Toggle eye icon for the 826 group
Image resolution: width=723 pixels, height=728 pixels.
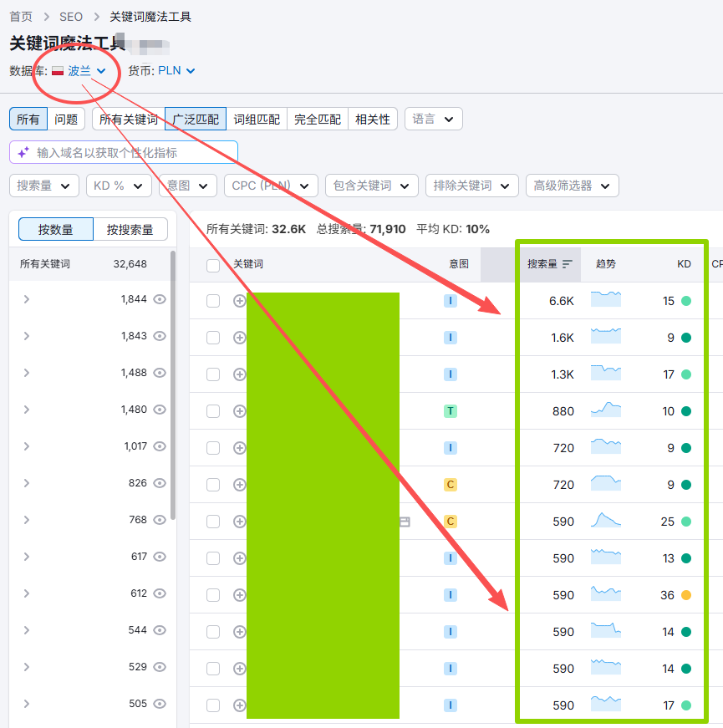tap(160, 483)
